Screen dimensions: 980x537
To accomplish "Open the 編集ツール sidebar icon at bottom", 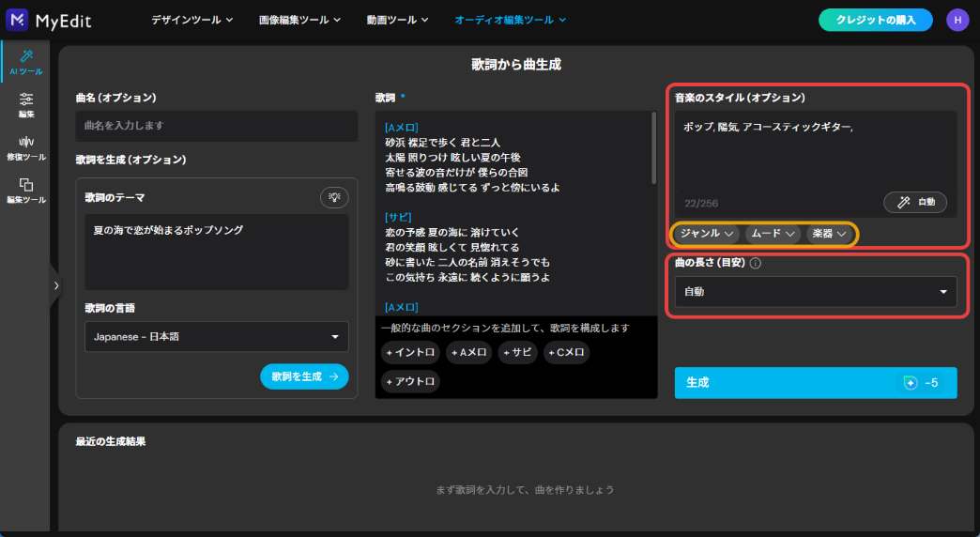I will pos(25,191).
